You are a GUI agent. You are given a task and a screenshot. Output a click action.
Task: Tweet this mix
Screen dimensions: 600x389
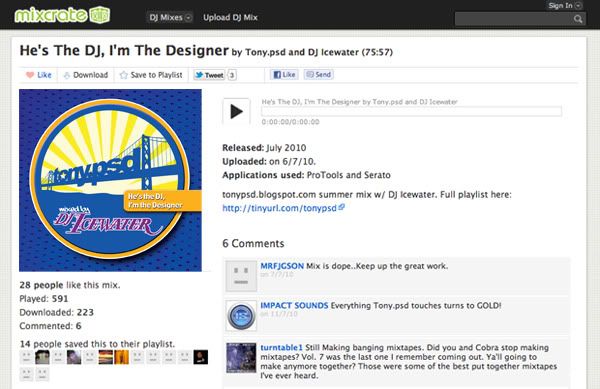[209, 75]
